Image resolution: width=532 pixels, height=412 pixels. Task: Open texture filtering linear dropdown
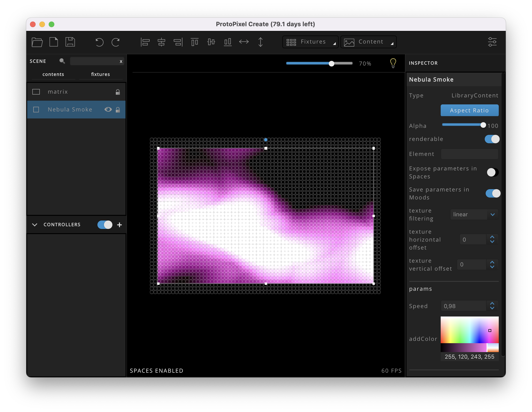474,214
